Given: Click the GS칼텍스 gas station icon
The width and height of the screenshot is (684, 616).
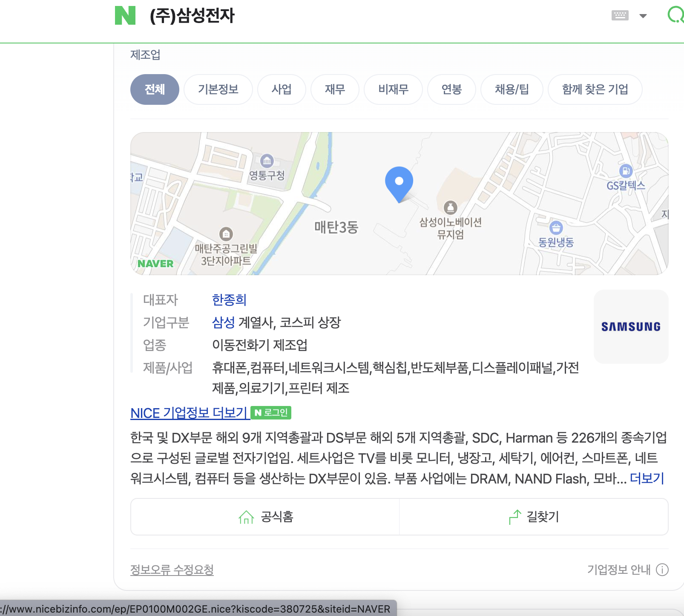Looking at the screenshot, I should click(x=626, y=171).
